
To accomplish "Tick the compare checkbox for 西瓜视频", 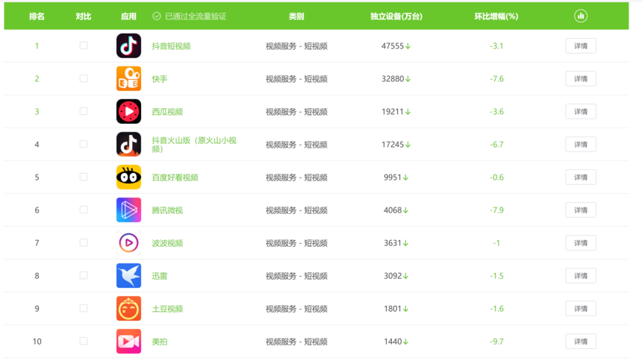I will point(84,111).
